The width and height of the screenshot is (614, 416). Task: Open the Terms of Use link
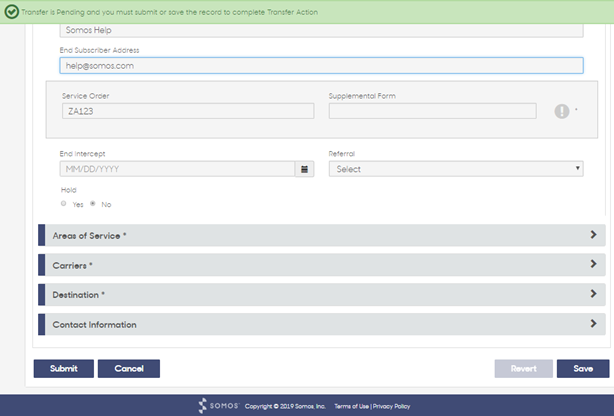tap(351, 406)
